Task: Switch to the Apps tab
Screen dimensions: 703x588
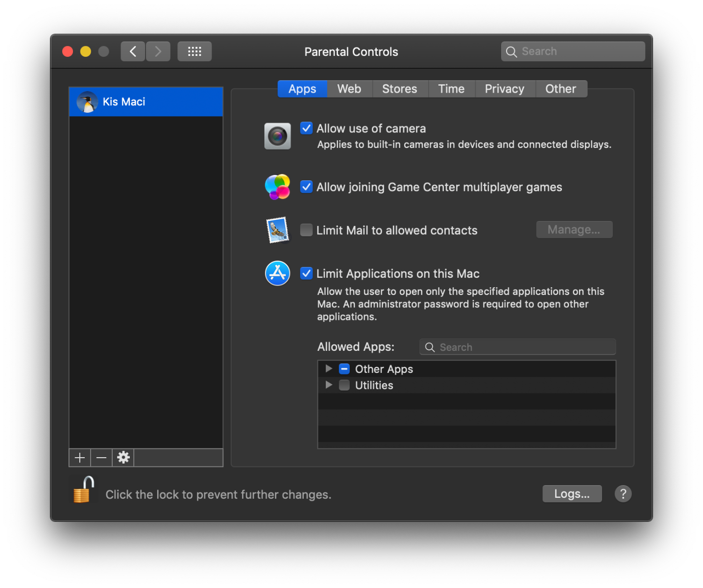Action: [302, 89]
